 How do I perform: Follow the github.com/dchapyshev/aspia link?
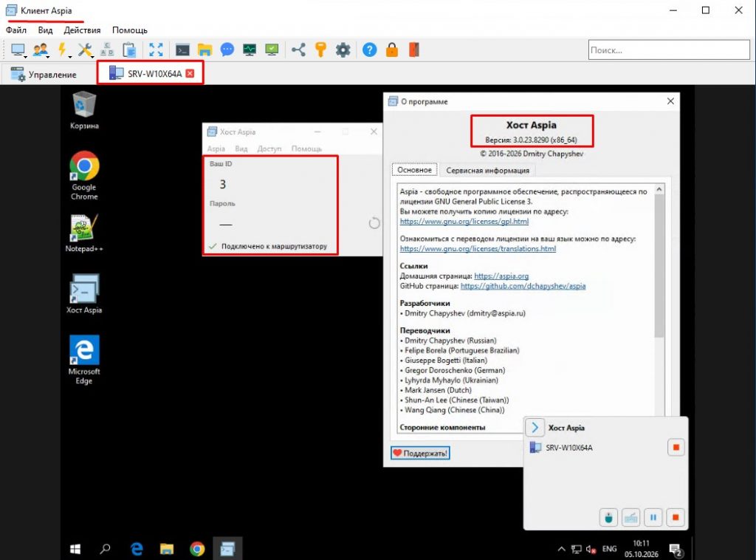(x=523, y=286)
